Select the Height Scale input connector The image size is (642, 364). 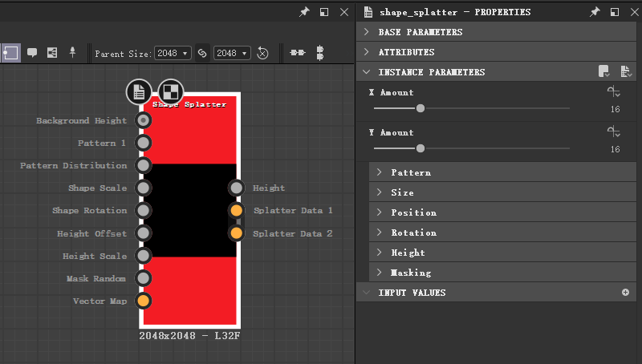tap(144, 256)
